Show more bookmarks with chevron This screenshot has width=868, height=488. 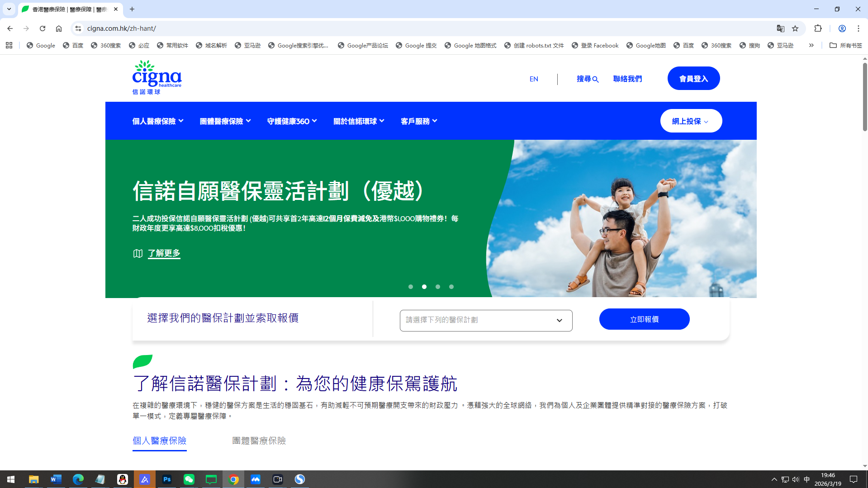tap(811, 45)
